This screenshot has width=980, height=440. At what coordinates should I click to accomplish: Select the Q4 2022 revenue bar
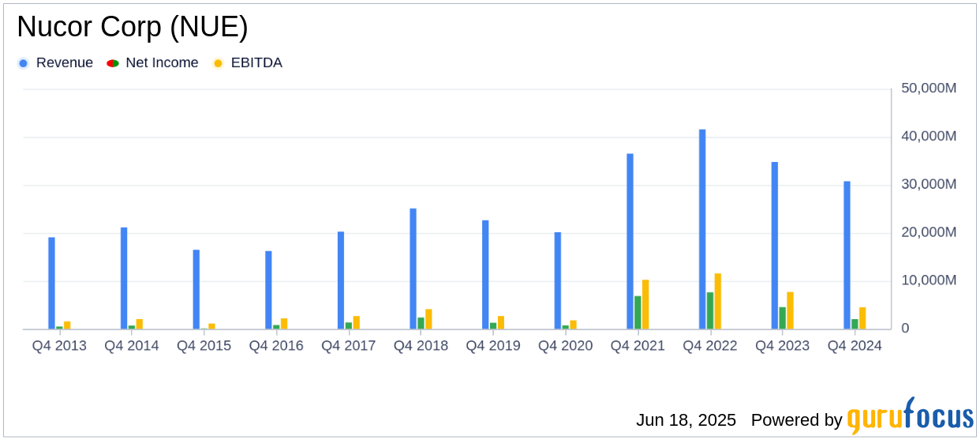point(702,229)
